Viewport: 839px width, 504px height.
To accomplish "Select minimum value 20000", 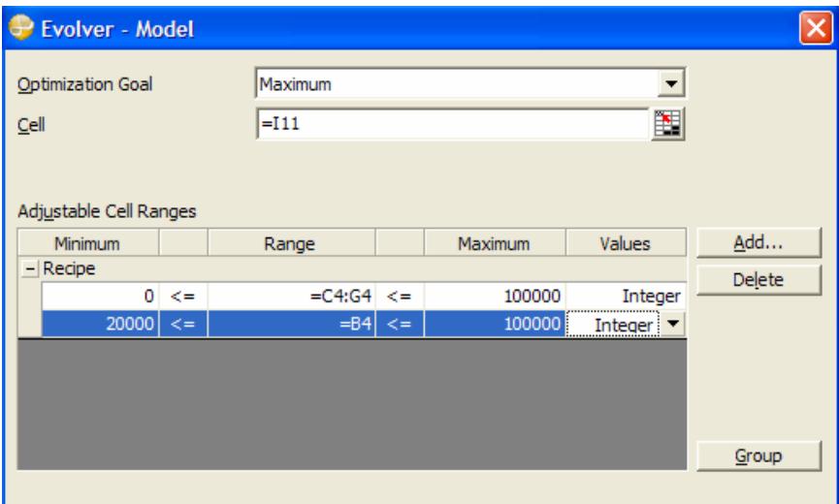I will [x=100, y=324].
